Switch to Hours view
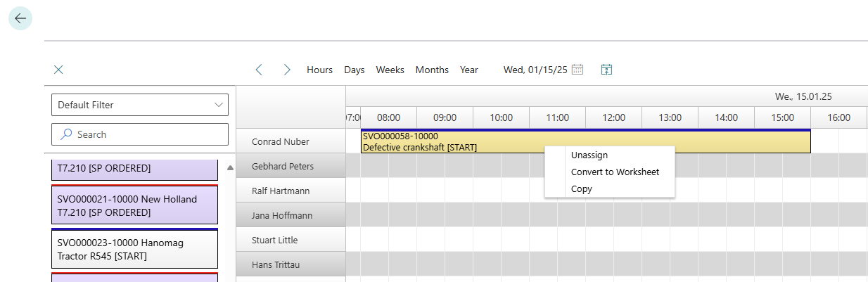 pyautogui.click(x=319, y=70)
